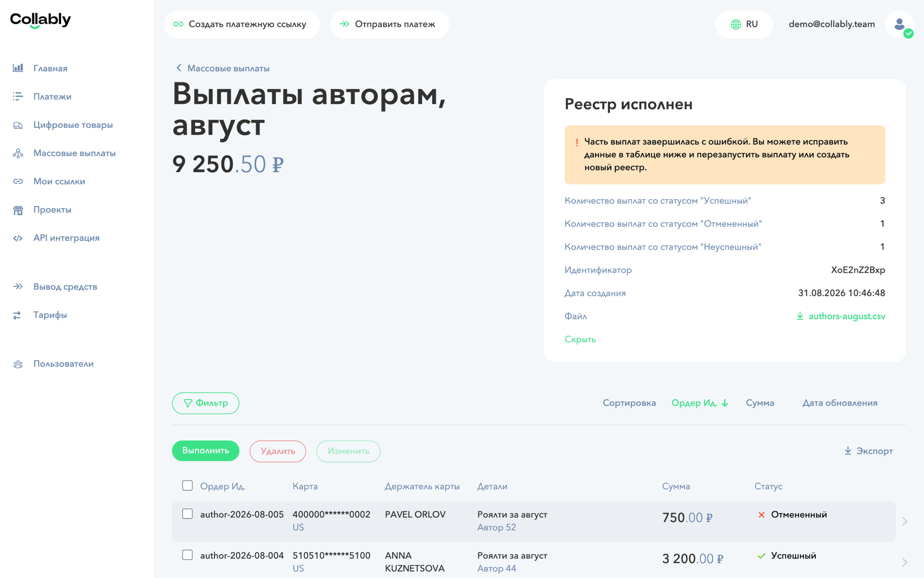Expand the PAVEL ORLOV row chevron

click(x=904, y=521)
